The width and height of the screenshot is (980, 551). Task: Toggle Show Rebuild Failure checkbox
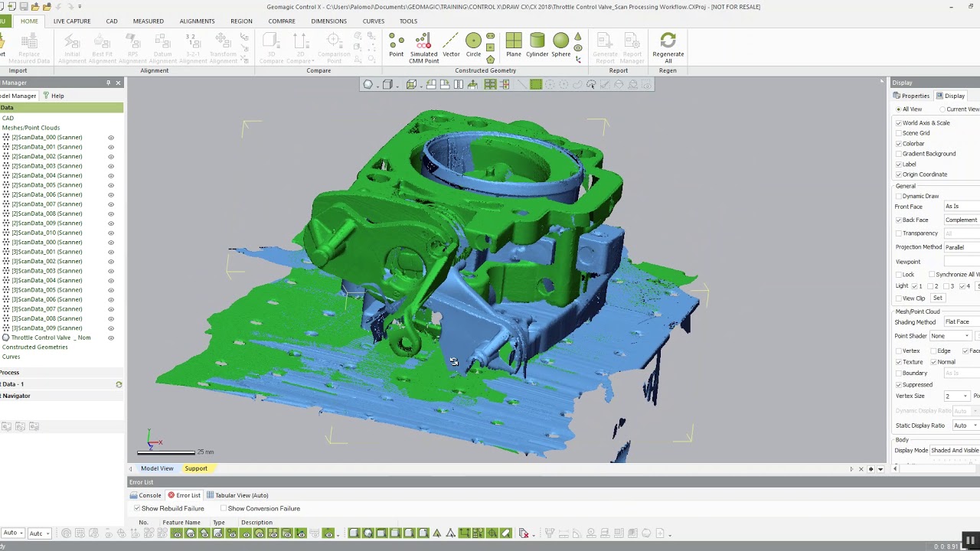(137, 508)
